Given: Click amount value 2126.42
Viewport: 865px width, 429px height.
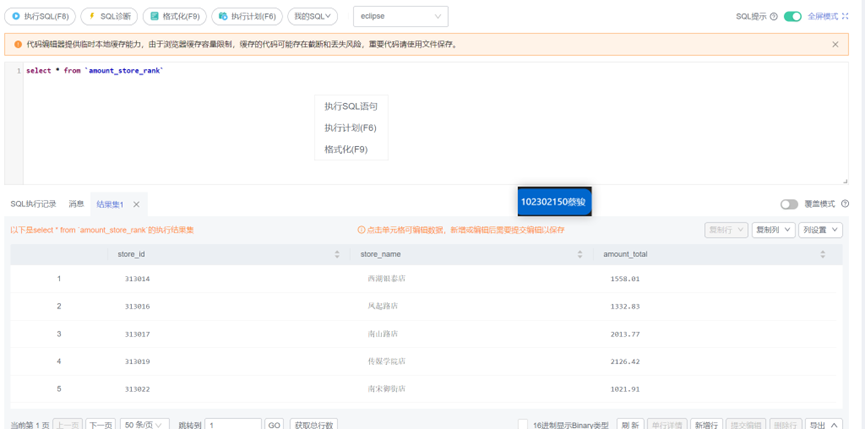Looking at the screenshot, I should pos(625,362).
